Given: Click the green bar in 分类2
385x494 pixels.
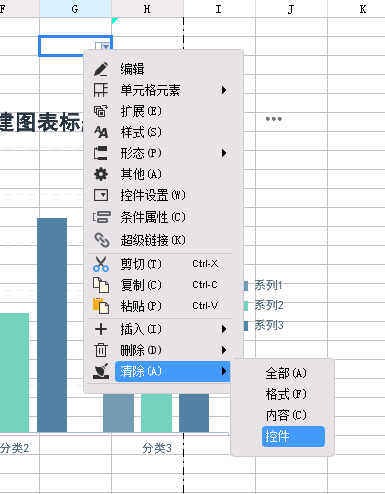Looking at the screenshot, I should pos(14,372).
